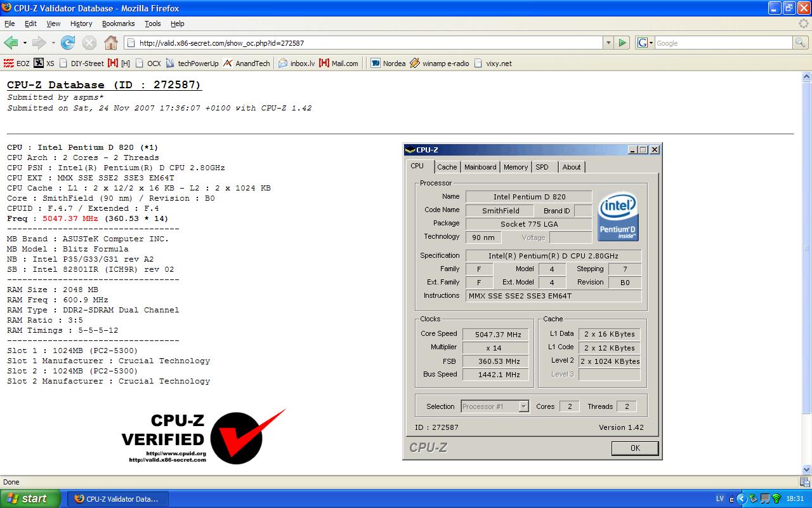Reload the page with the Reload icon
Image resolution: width=812 pixels, height=508 pixels.
(68, 43)
